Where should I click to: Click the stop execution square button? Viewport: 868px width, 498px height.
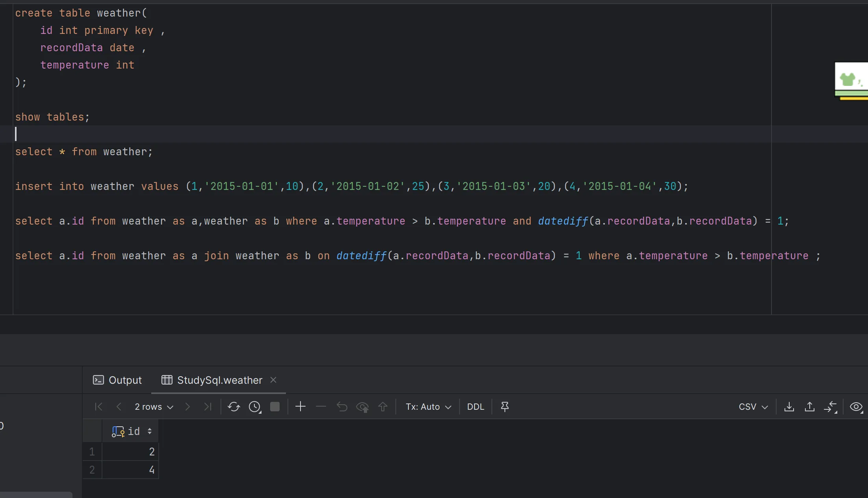(x=275, y=407)
